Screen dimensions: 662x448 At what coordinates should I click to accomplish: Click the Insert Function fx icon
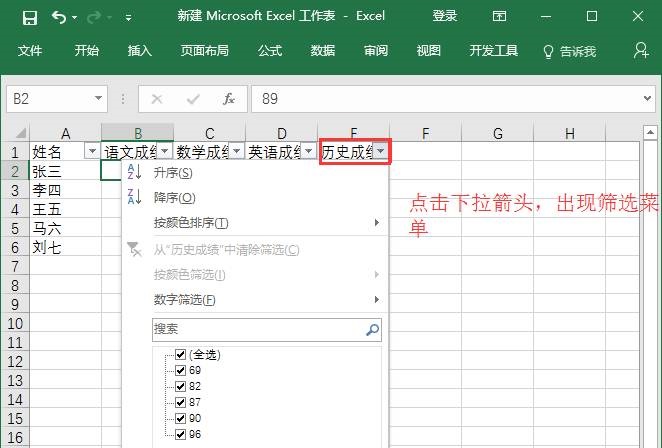pos(229,99)
